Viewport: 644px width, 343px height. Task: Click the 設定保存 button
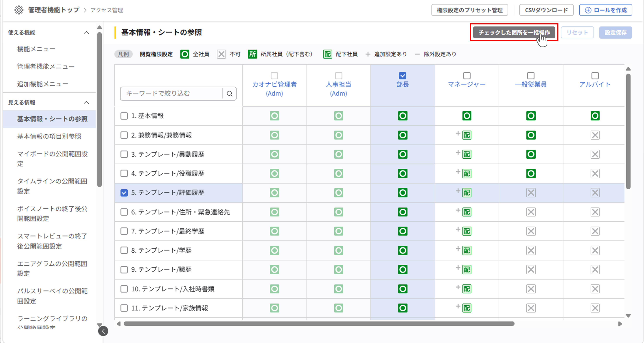(615, 32)
